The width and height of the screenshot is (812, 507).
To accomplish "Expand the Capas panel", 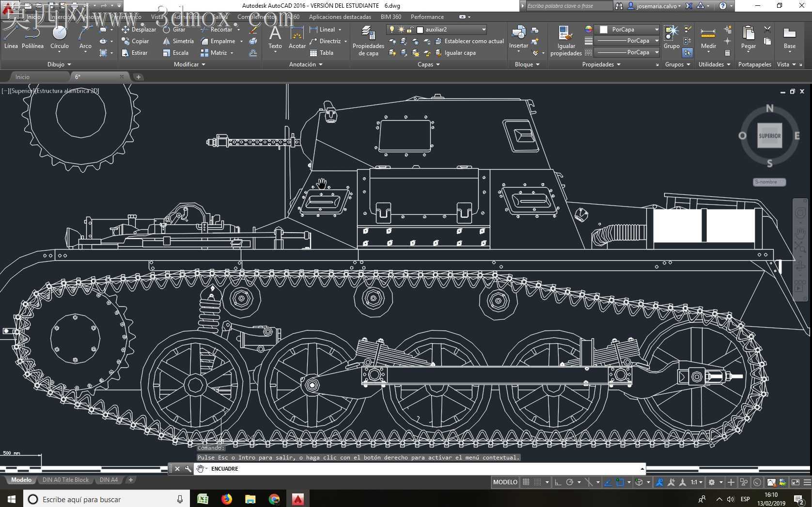I will (429, 64).
